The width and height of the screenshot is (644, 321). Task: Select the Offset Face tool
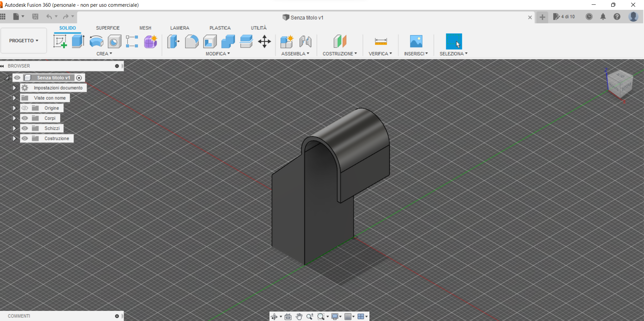tap(246, 42)
